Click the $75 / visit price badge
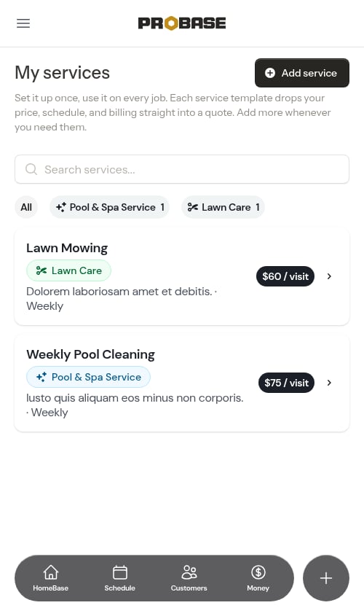This screenshot has width=364, height=616. pos(286,383)
